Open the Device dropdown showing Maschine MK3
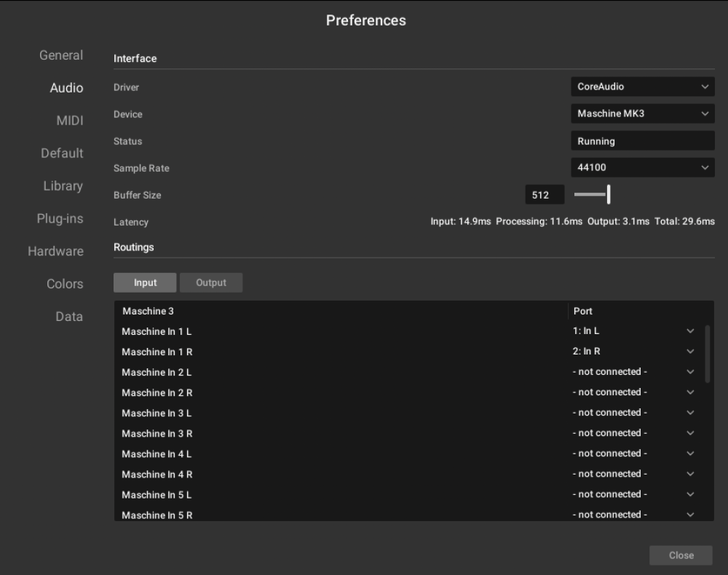The width and height of the screenshot is (728, 575). (643, 114)
